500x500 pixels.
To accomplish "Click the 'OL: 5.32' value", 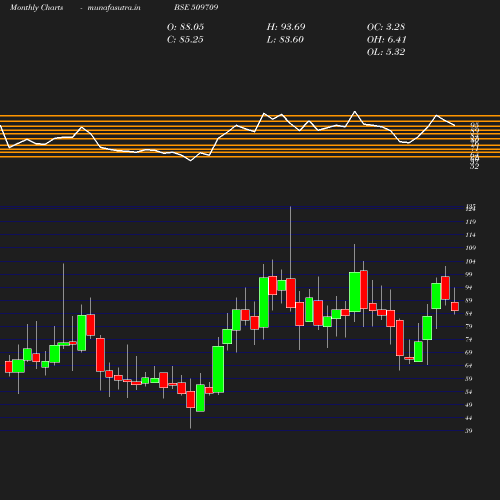I will tap(386, 52).
